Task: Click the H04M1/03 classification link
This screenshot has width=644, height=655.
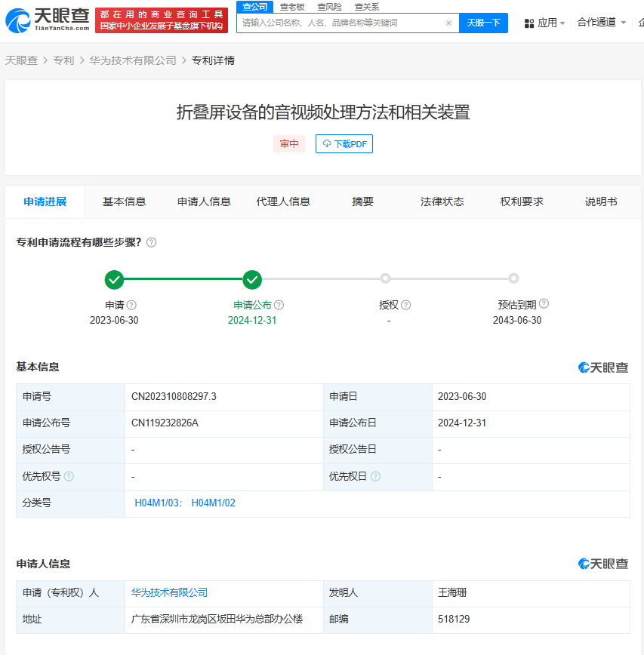Action: click(157, 503)
